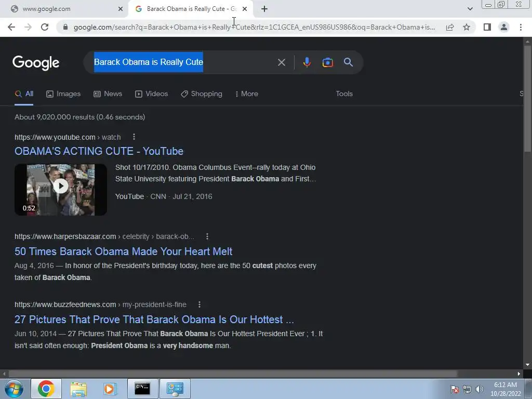The image size is (532, 399).
Task: Open the control panel taskbar icon
Action: (x=175, y=389)
